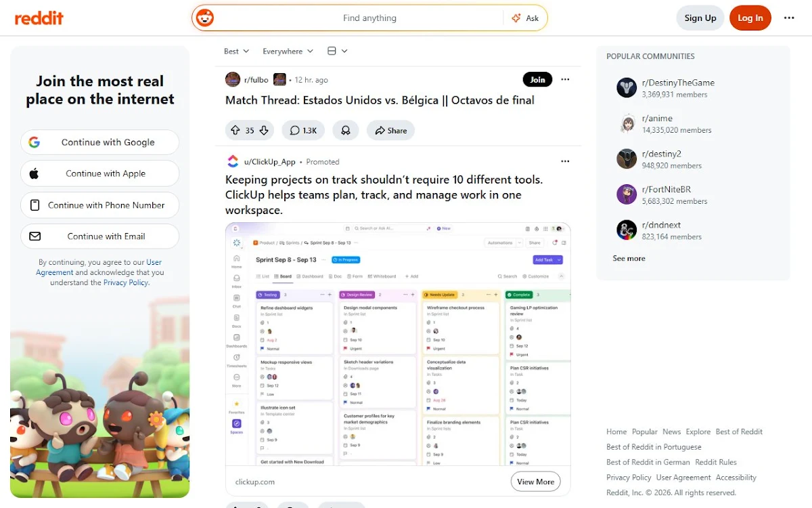Open the award icon on match thread

345,130
